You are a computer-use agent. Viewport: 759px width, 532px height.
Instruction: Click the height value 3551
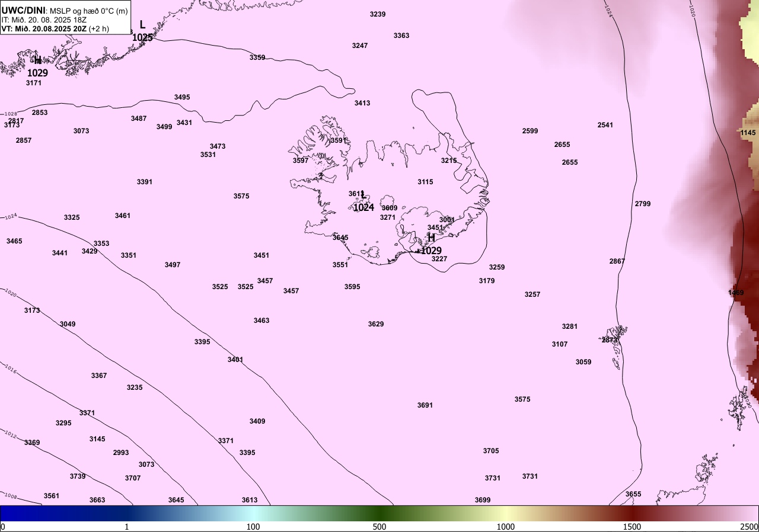(340, 265)
